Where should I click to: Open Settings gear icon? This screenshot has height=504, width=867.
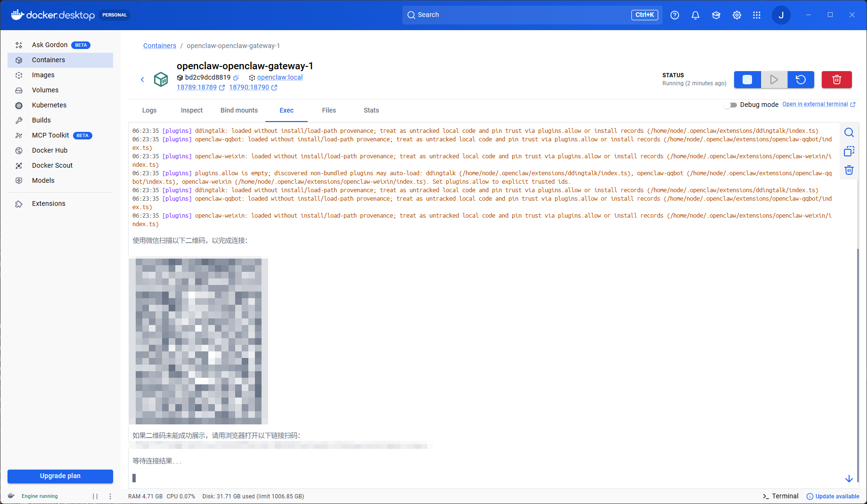(x=737, y=15)
